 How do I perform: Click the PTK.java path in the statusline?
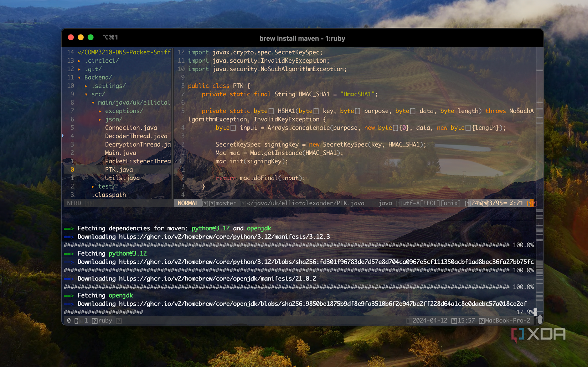coord(305,203)
